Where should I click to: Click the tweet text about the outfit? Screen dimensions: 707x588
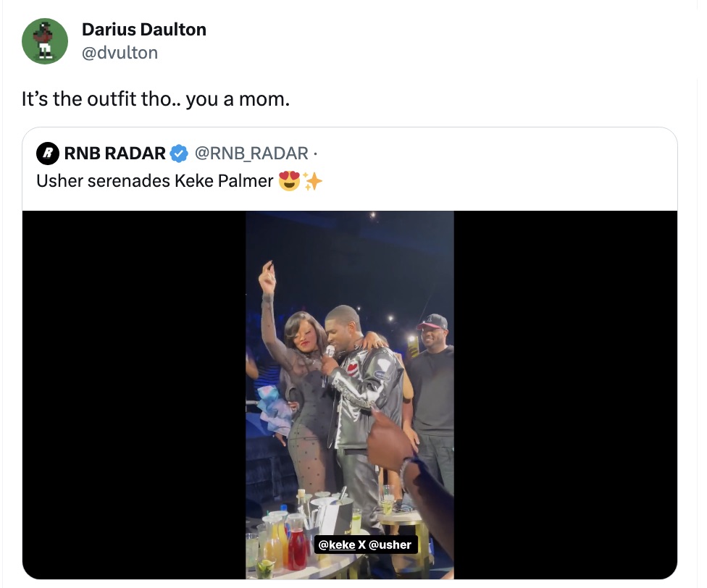(x=155, y=98)
